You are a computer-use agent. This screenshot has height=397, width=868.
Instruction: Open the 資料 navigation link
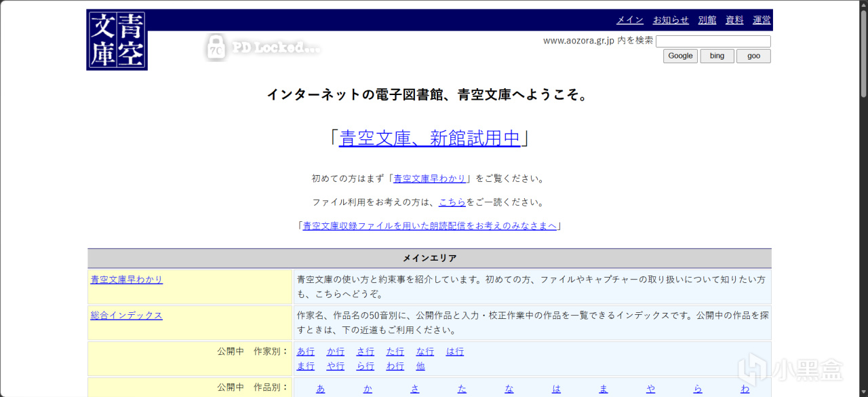point(734,20)
